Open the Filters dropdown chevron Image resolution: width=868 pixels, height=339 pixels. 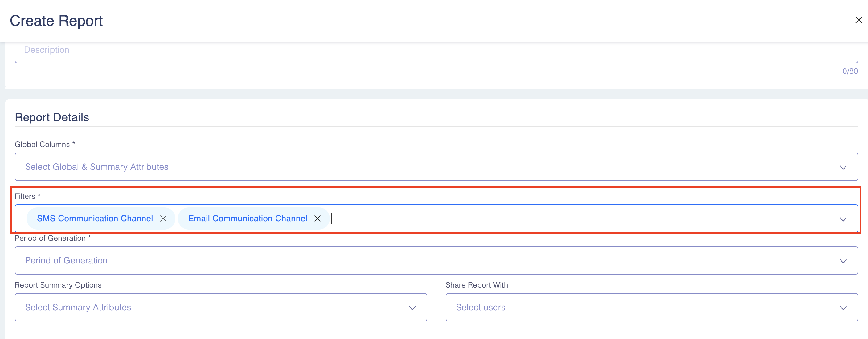(843, 219)
